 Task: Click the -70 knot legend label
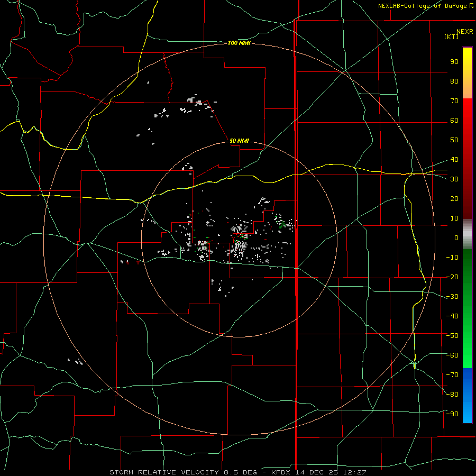tap(452, 374)
